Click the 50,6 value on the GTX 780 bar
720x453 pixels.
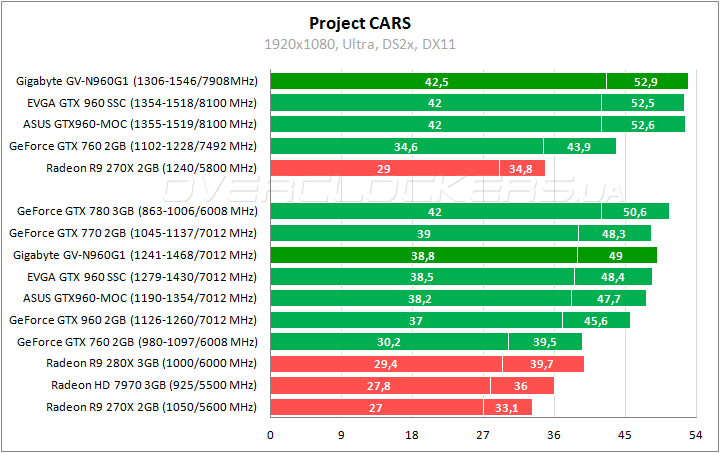tap(634, 211)
